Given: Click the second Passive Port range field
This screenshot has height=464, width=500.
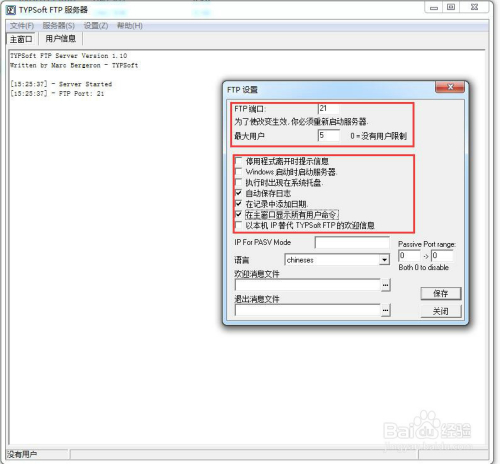Looking at the screenshot, I should tap(442, 256).
